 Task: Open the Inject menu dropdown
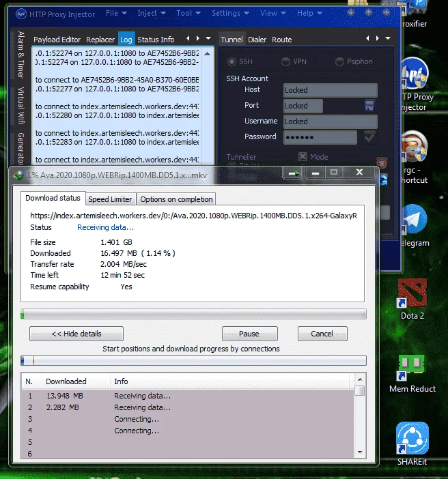(152, 13)
